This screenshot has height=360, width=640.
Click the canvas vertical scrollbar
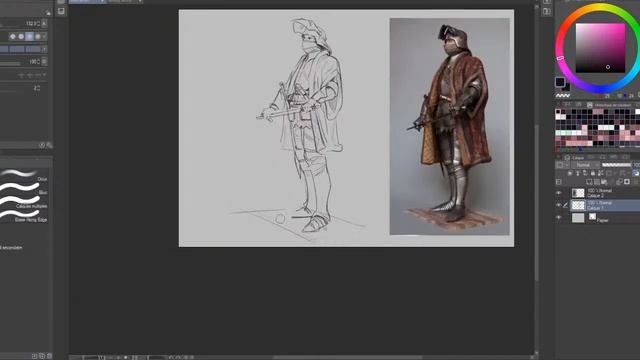tap(537, 203)
